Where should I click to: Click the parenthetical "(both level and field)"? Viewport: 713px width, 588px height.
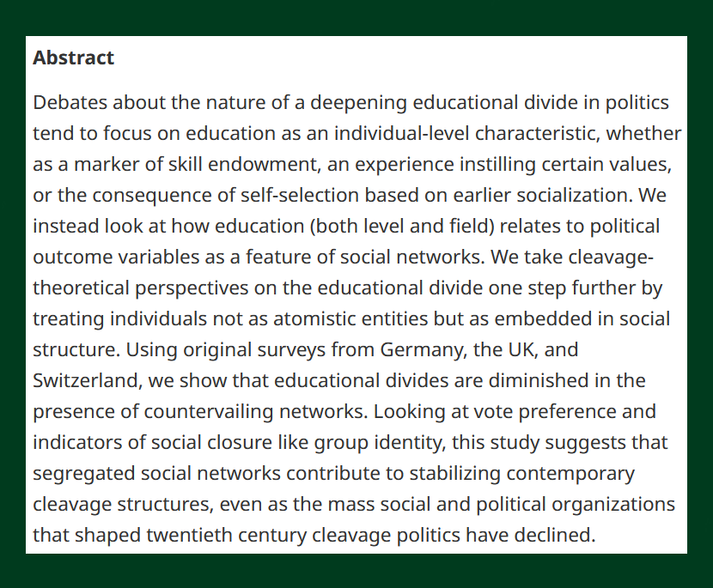pos(397,226)
